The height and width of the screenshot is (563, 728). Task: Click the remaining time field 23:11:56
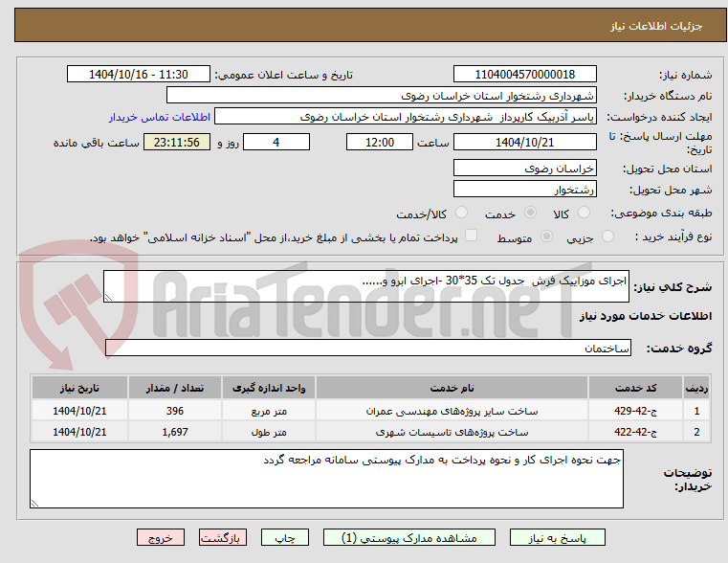[177, 142]
